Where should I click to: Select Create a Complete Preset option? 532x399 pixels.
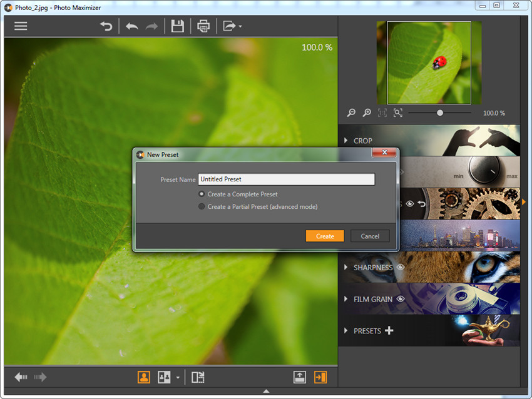coord(202,194)
